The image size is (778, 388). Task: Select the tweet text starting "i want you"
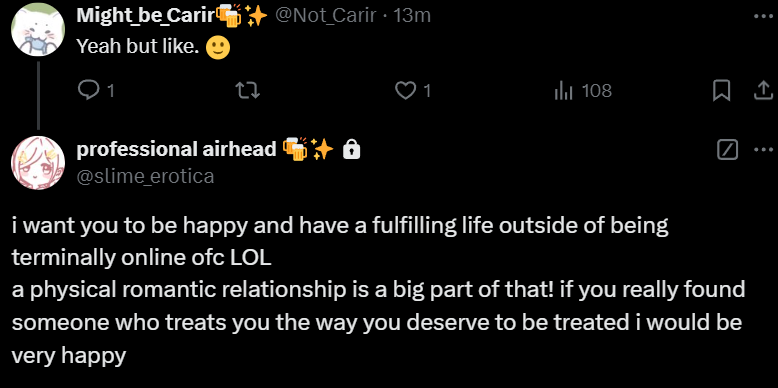tap(378, 291)
